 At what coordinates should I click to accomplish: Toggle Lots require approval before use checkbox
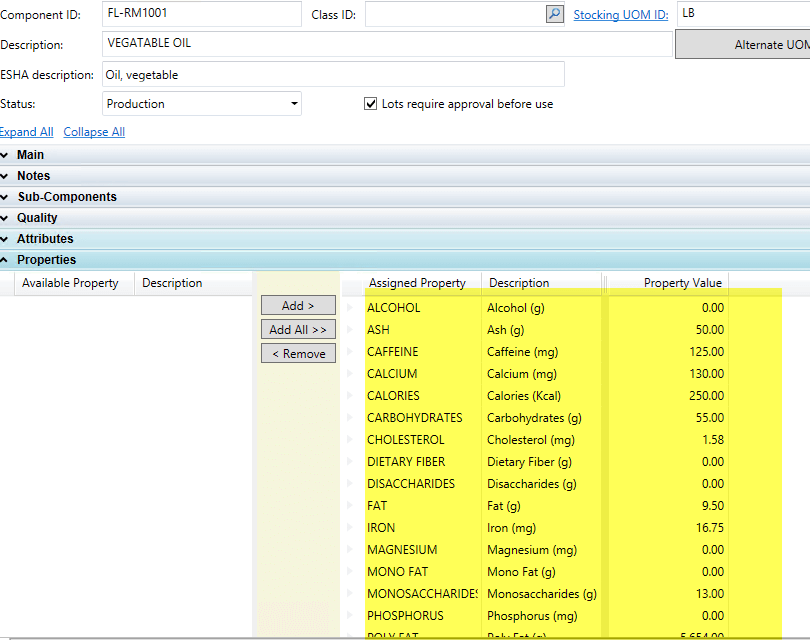click(x=371, y=104)
